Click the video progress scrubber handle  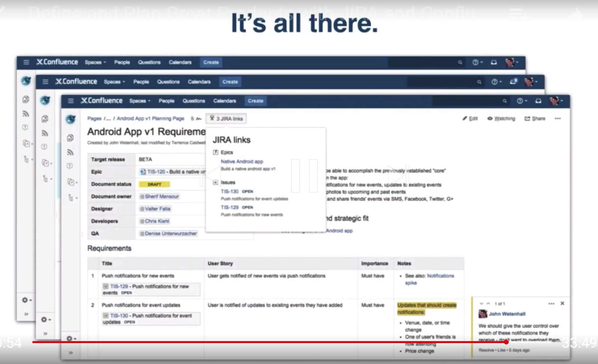506,342
